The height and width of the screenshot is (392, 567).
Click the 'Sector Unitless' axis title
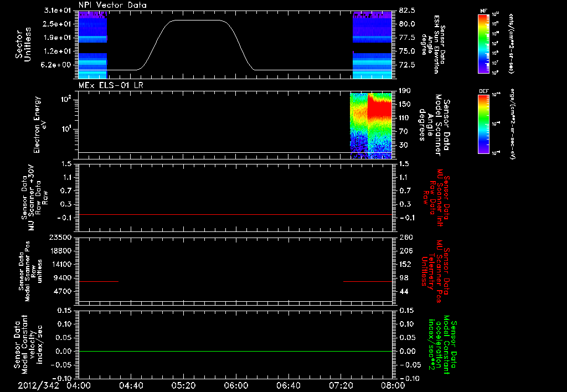[23, 44]
